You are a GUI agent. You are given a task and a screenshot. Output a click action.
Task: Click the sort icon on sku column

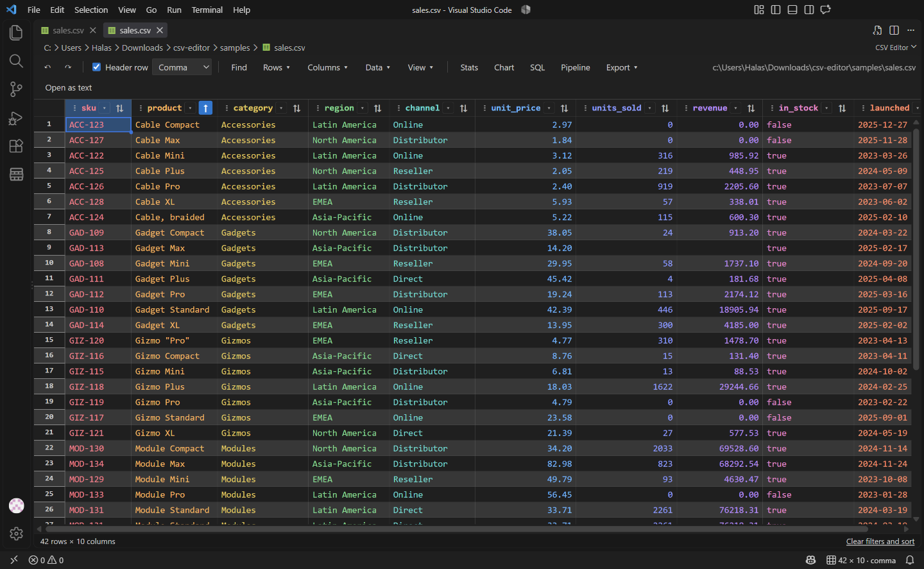point(119,108)
